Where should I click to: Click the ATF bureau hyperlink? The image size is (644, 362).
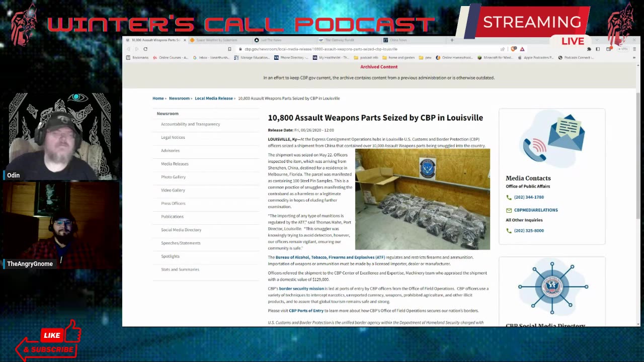point(330,257)
